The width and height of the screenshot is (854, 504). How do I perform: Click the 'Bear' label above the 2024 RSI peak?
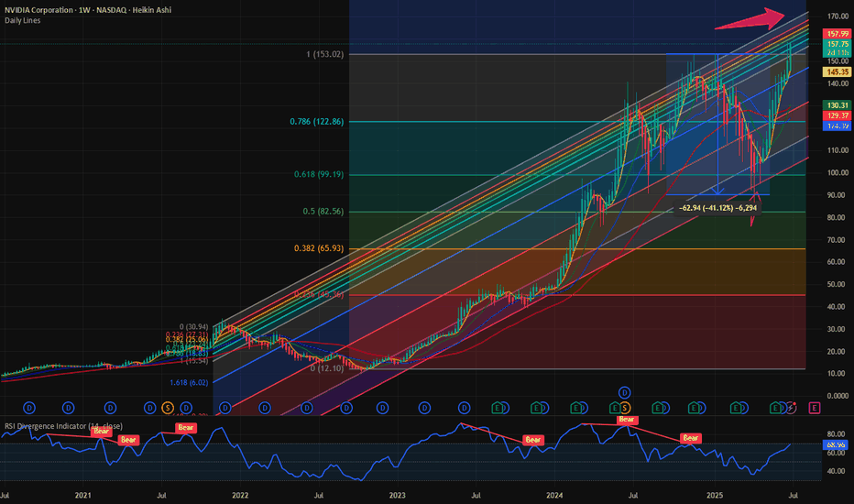[627, 419]
